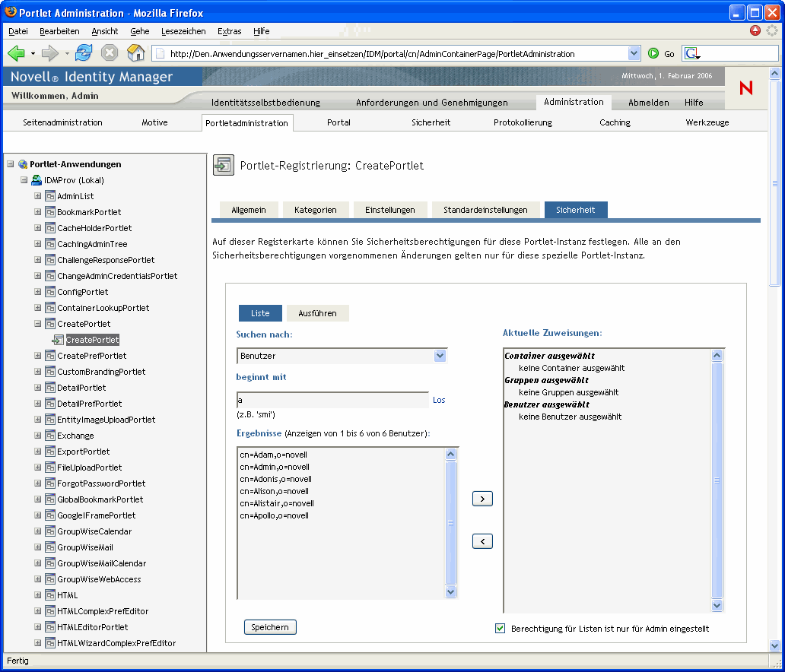Add selected user with the > button
This screenshot has width=785, height=672.
pyautogui.click(x=482, y=499)
